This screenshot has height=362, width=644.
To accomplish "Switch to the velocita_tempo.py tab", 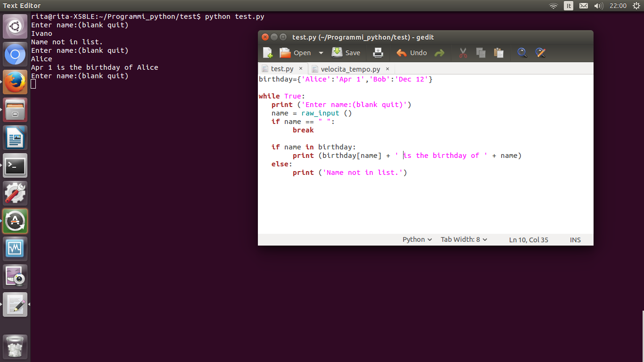I will point(350,69).
